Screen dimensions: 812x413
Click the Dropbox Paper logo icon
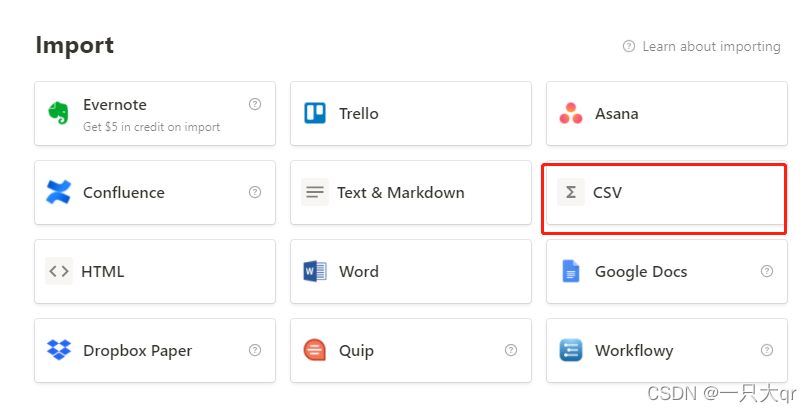point(59,350)
